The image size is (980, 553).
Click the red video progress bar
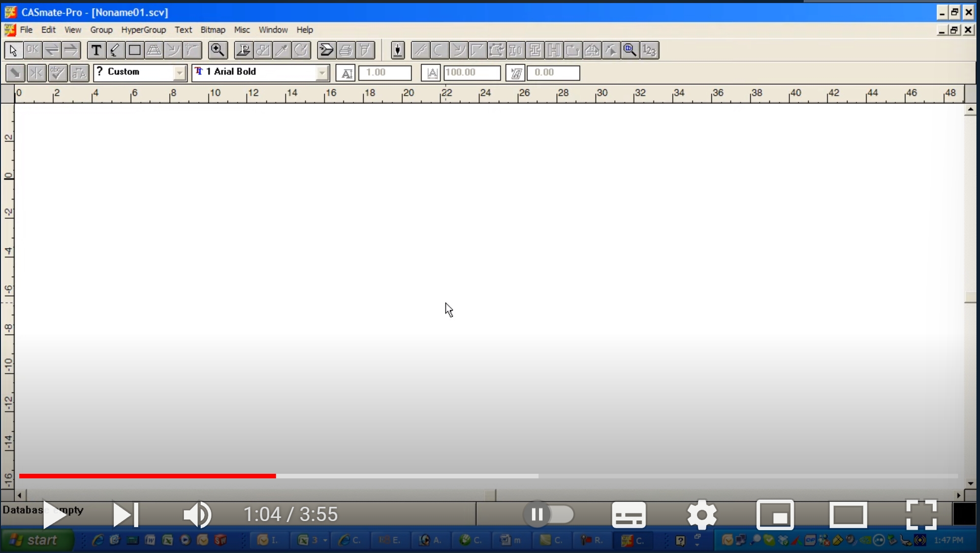coord(147,476)
